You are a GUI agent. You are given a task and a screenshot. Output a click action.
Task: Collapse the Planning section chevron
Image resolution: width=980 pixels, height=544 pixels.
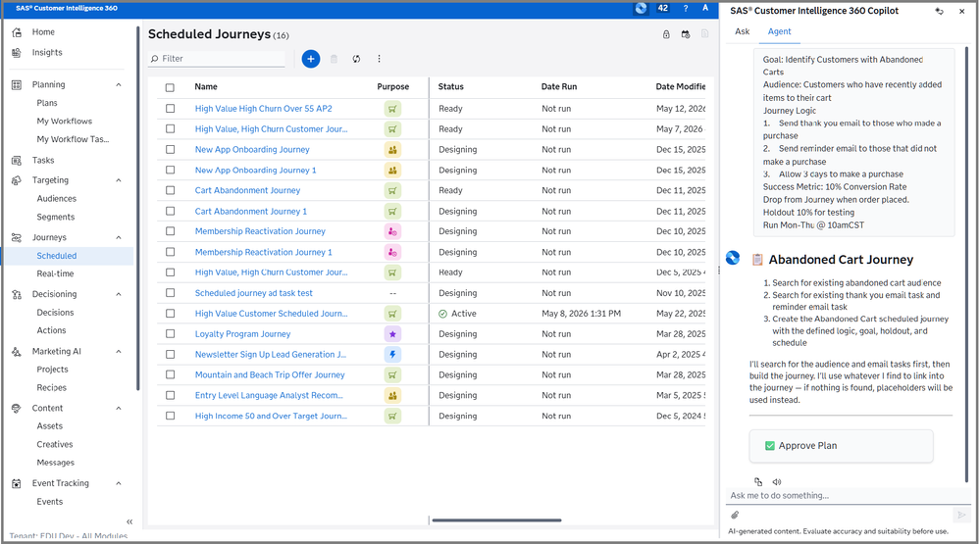pyautogui.click(x=119, y=85)
